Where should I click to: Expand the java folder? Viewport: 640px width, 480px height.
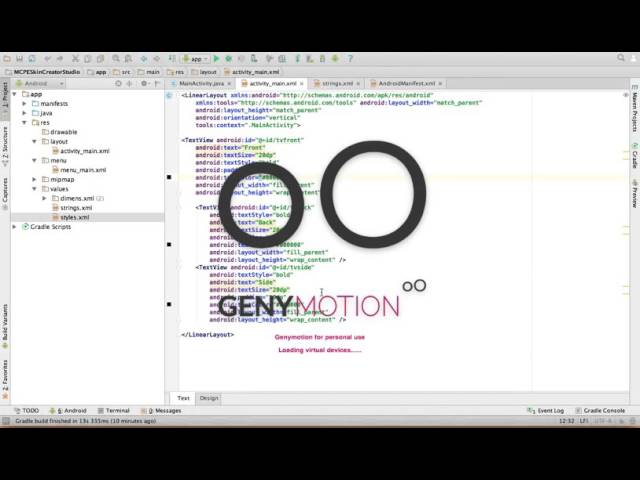coord(24,113)
